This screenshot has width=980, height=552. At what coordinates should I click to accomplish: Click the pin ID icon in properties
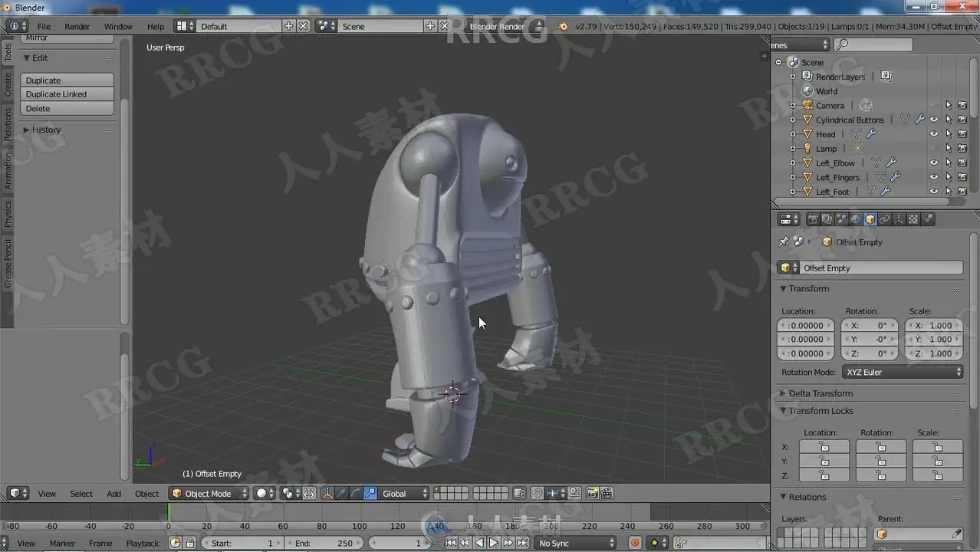tap(783, 242)
